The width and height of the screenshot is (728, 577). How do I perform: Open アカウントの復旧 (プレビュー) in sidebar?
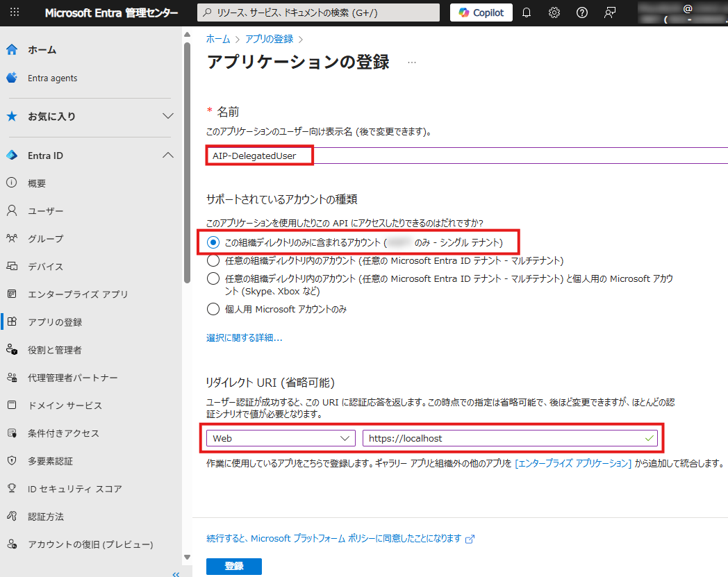click(x=90, y=544)
